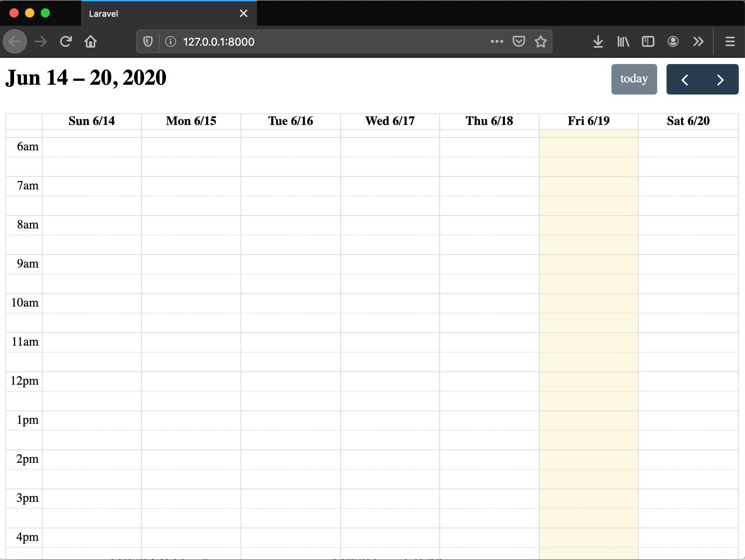Viewport: 745px width, 560px height.
Task: Open the Firefox account icon
Action: tap(674, 41)
